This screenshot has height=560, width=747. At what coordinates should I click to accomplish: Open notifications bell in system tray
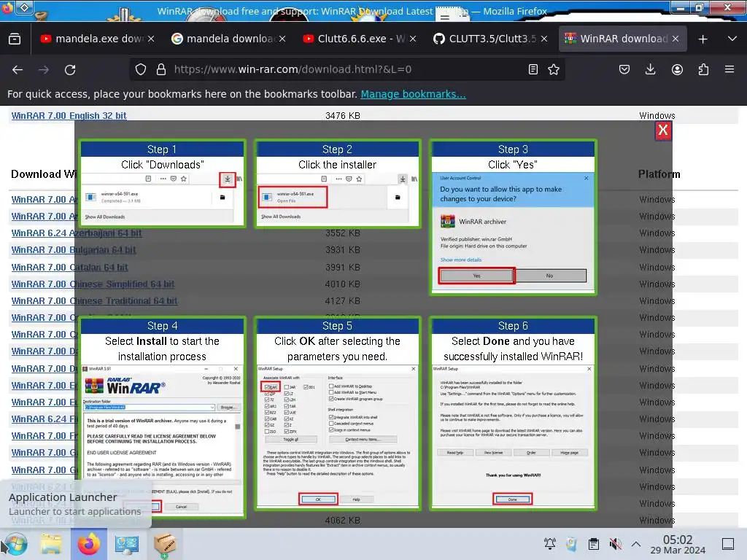[550, 544]
